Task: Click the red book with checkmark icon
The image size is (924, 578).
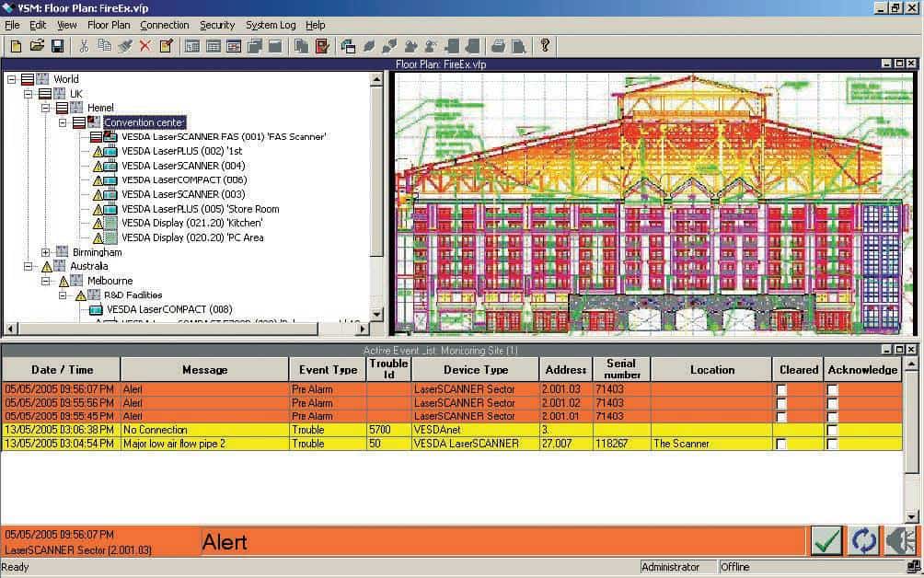Action: tap(322, 46)
